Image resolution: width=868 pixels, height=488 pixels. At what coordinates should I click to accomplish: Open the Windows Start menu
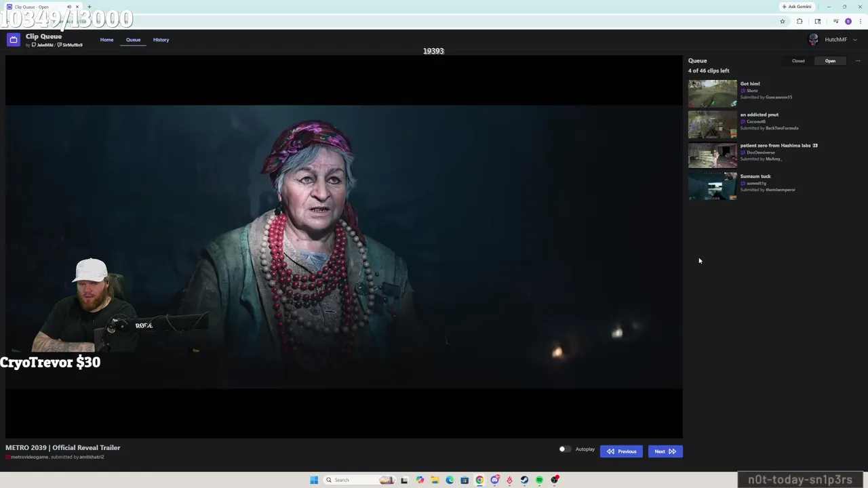point(314,480)
